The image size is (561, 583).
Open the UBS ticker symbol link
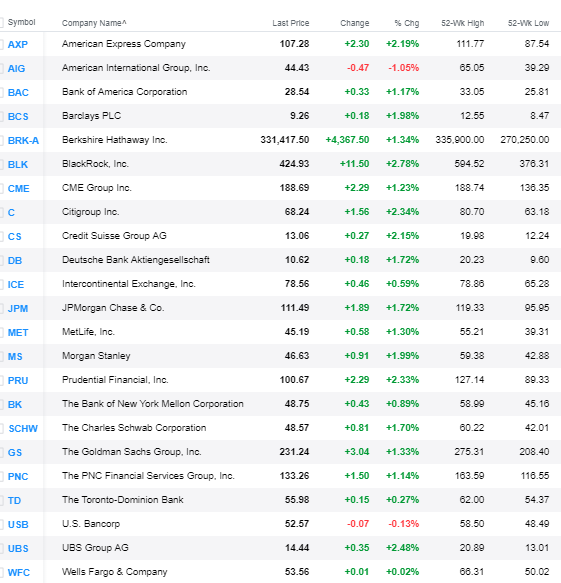(18, 549)
